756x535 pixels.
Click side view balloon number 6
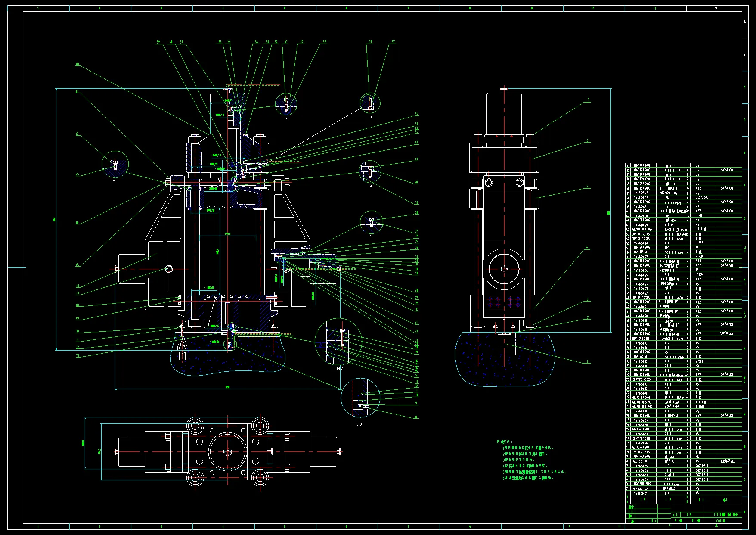[x=587, y=141]
